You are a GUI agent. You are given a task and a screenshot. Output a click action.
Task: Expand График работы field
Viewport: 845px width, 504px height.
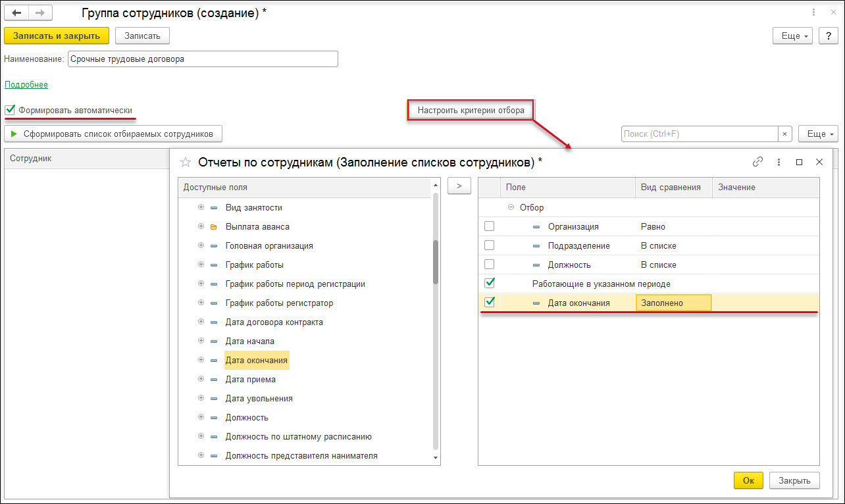[201, 265]
